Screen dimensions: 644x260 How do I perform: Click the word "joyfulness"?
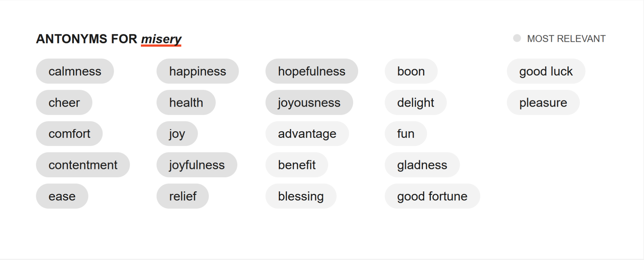(x=197, y=165)
